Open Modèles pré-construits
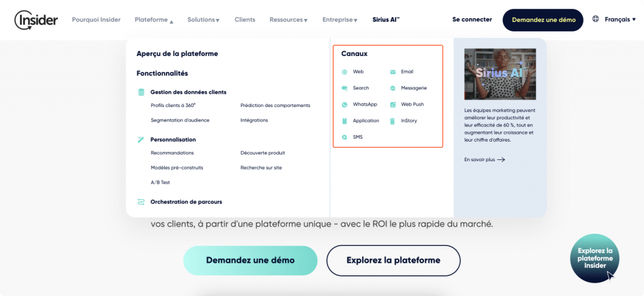The height and width of the screenshot is (296, 644). pyautogui.click(x=177, y=168)
